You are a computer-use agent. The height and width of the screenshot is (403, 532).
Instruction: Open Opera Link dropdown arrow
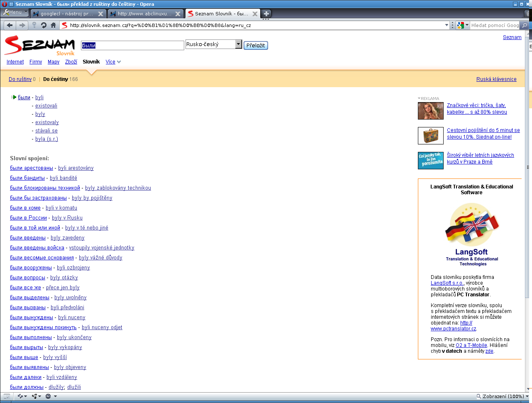pyautogui.click(x=26, y=396)
